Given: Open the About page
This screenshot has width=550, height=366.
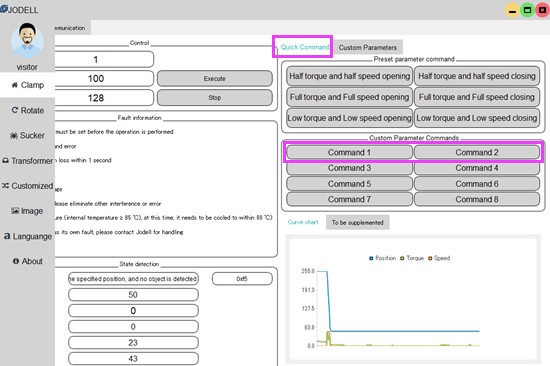Looking at the screenshot, I should click(27, 261).
